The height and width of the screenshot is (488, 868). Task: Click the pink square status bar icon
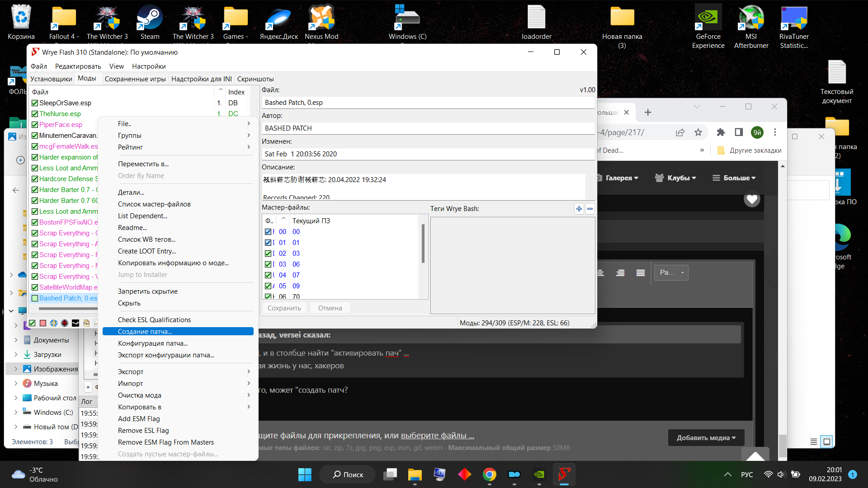pos(43,323)
